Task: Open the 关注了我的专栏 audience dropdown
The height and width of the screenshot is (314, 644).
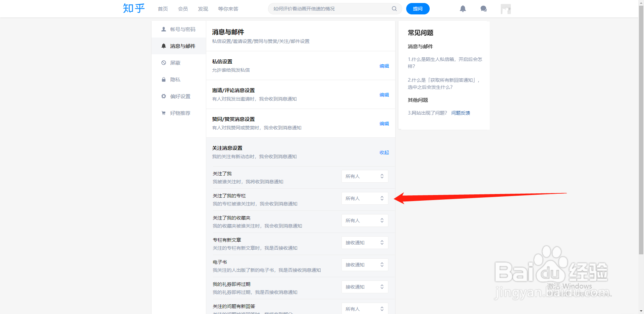Action: pyautogui.click(x=365, y=198)
